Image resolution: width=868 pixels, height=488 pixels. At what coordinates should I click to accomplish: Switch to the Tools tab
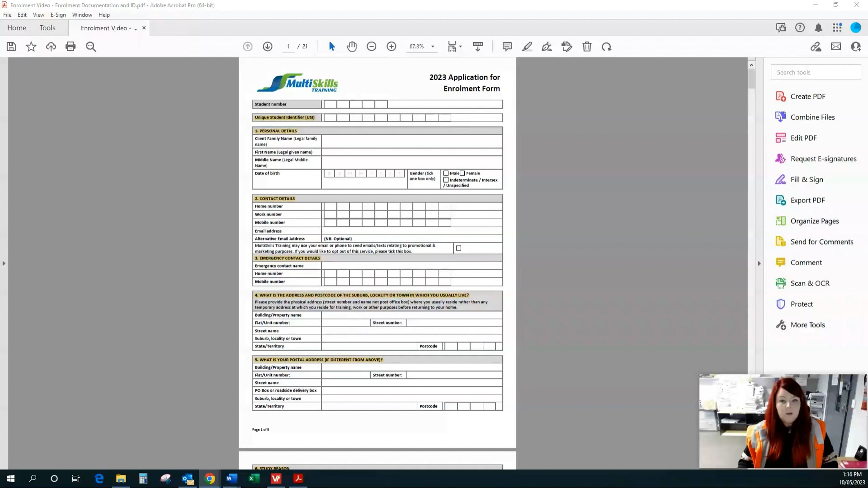coord(47,28)
